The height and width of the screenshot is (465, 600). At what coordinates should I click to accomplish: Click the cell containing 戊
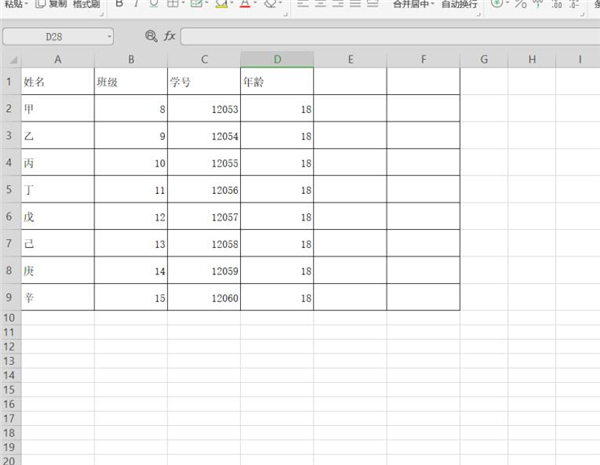(x=58, y=216)
